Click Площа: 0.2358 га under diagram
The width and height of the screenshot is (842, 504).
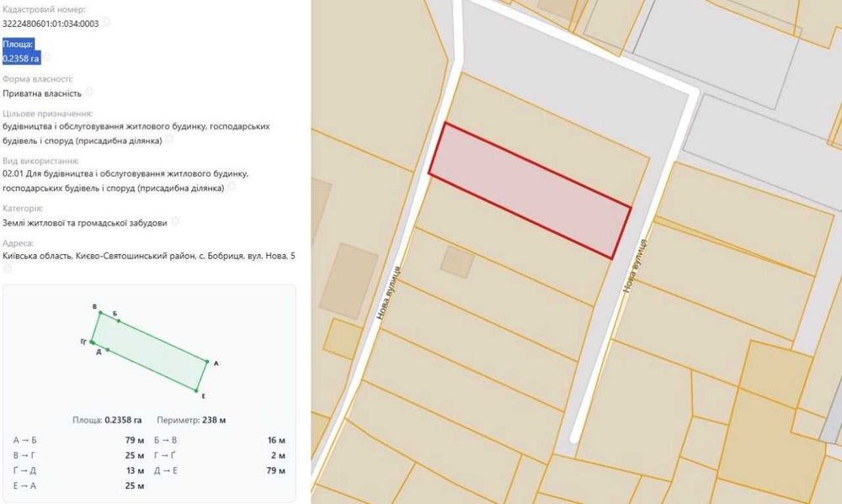[x=107, y=420]
